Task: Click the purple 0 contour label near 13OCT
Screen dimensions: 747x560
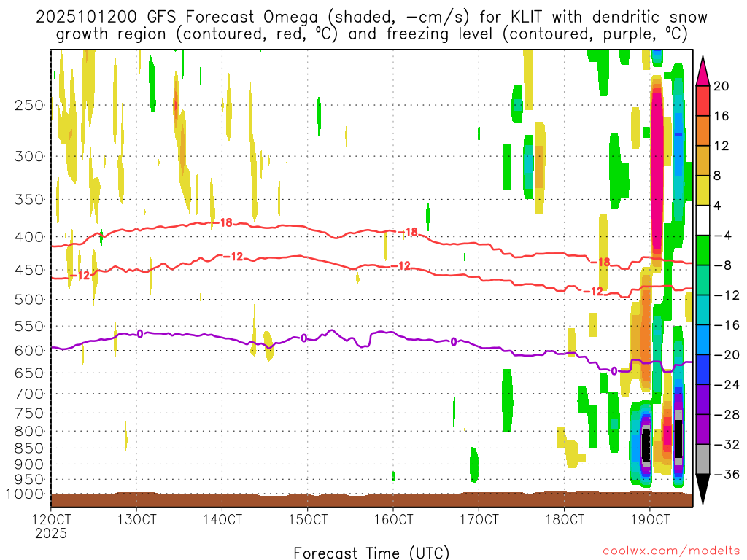Action: click(x=140, y=334)
